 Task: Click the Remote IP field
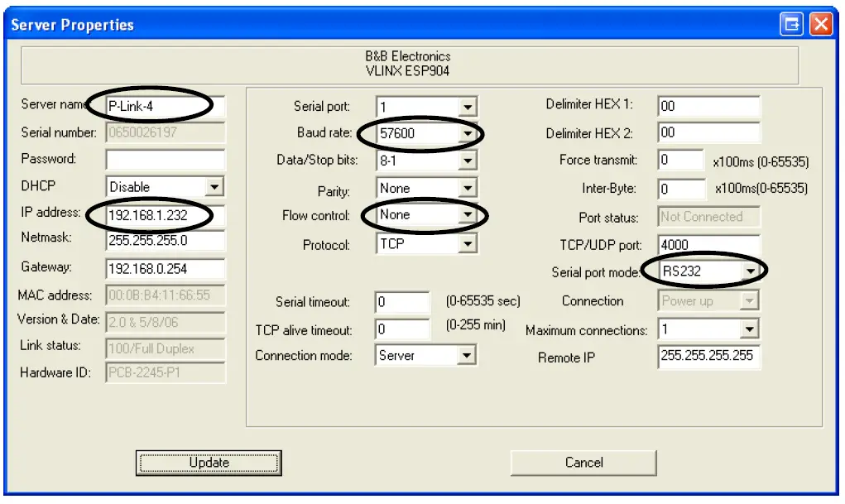pyautogui.click(x=708, y=356)
